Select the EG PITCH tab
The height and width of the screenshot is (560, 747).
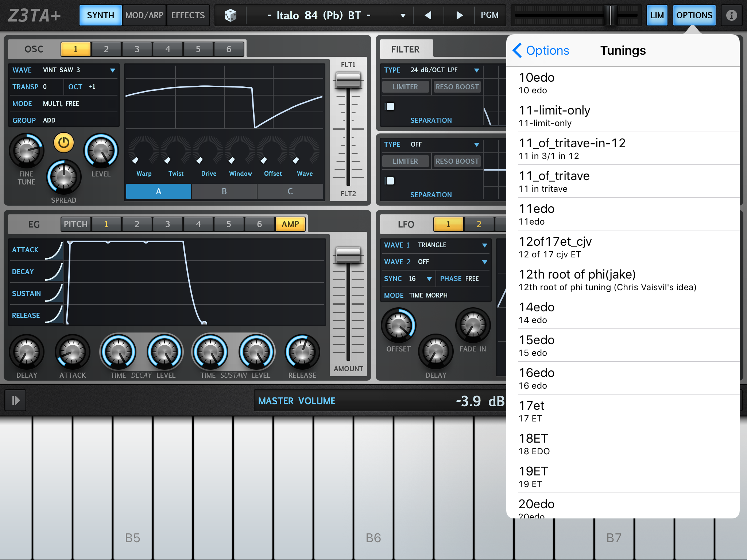pos(76,224)
